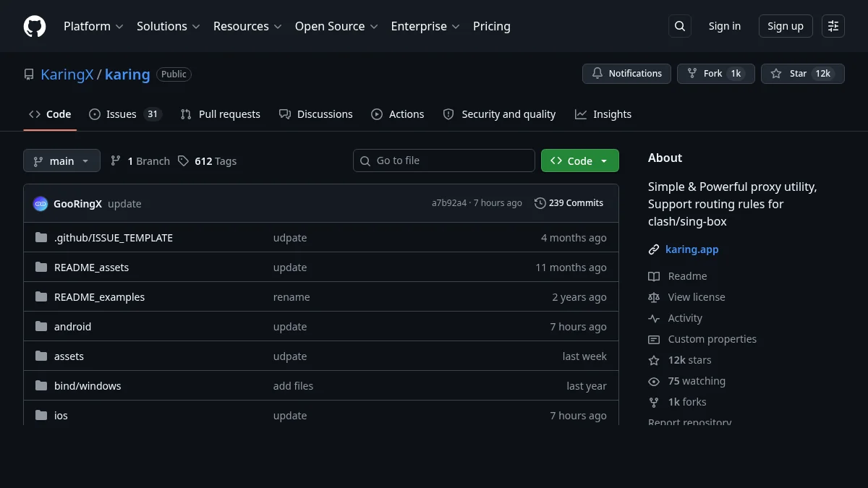This screenshot has height=488, width=868.
Task: Click the tag icon beside 612 Tags
Action: (184, 161)
